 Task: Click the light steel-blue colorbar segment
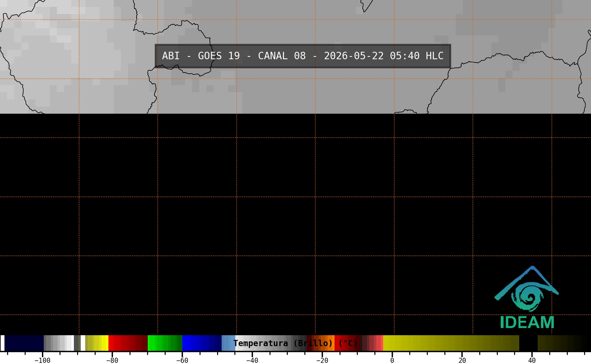(x=228, y=343)
